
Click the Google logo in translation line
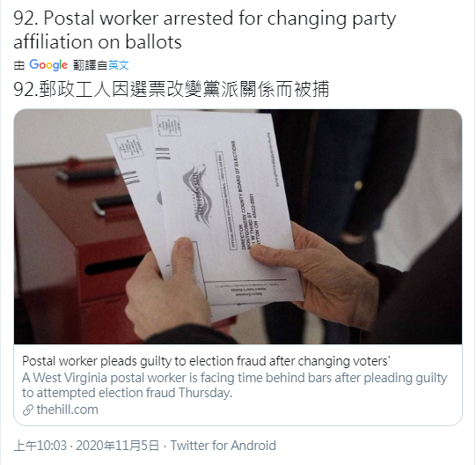48,65
